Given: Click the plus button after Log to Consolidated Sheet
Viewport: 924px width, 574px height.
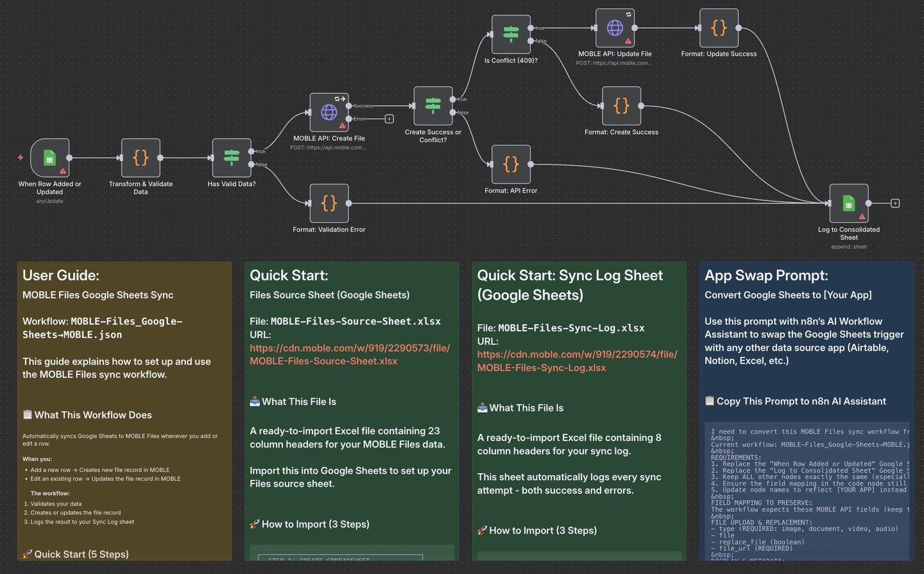Looking at the screenshot, I should point(895,204).
